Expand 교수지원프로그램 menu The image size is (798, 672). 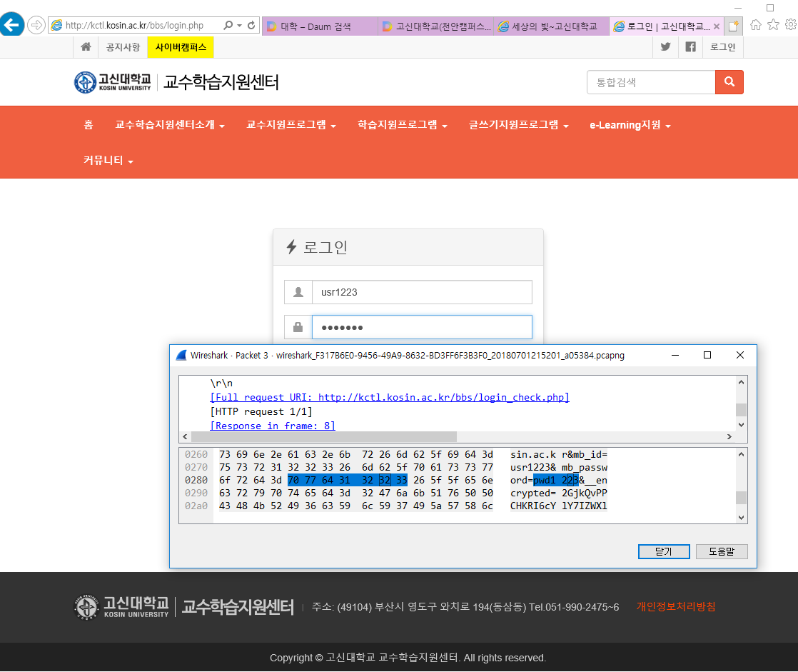pyautogui.click(x=291, y=125)
